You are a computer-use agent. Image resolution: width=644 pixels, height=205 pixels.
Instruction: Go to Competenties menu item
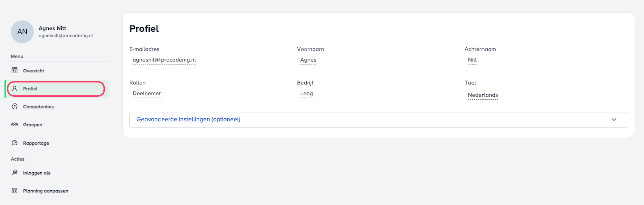tap(38, 107)
